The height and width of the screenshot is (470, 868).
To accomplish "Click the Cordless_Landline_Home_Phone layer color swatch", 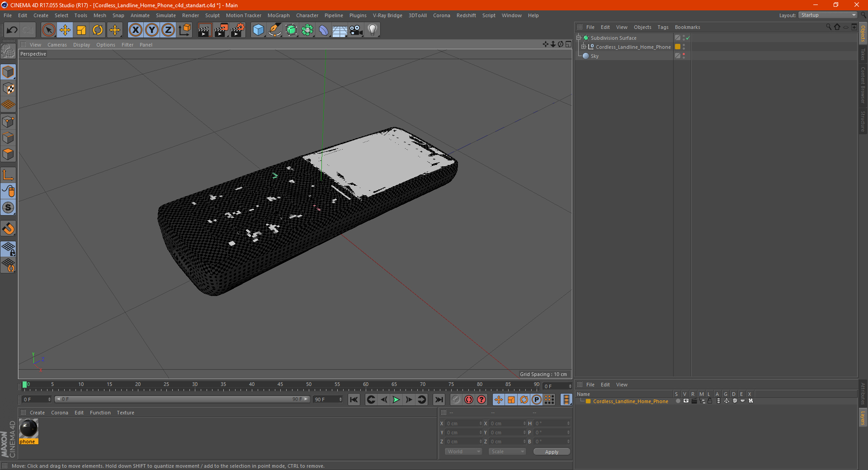I will [677, 47].
